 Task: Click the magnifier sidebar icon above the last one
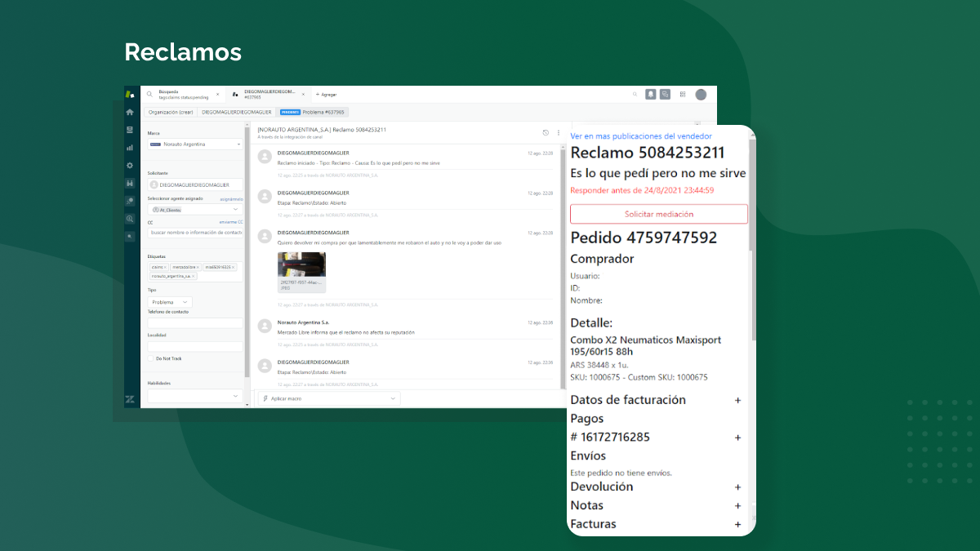point(130,219)
